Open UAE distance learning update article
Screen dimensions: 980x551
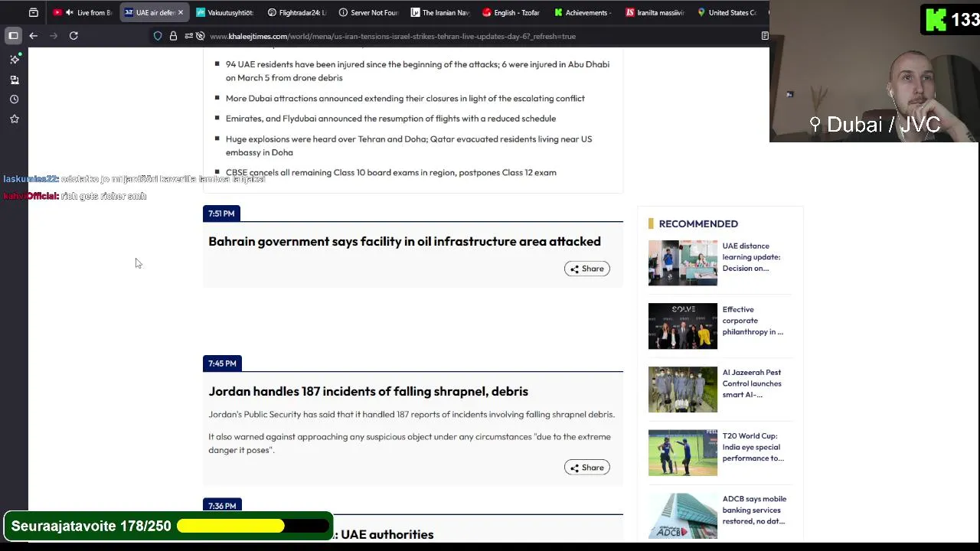pyautogui.click(x=751, y=257)
